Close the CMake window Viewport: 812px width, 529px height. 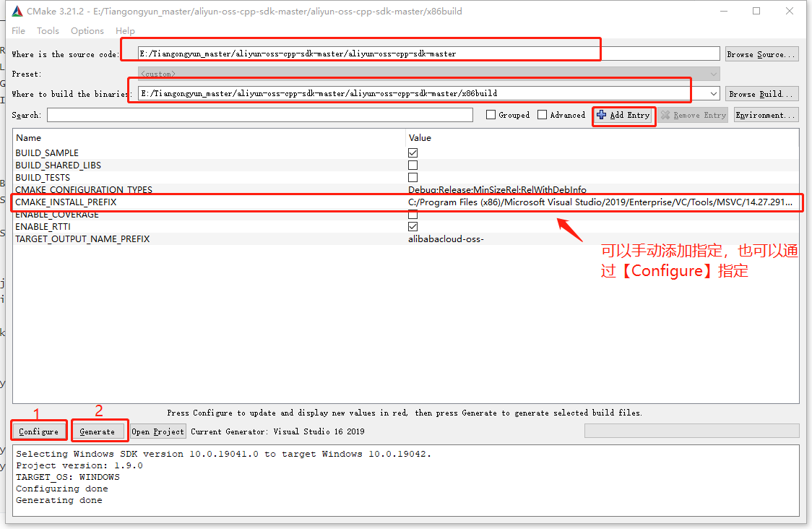pos(789,11)
